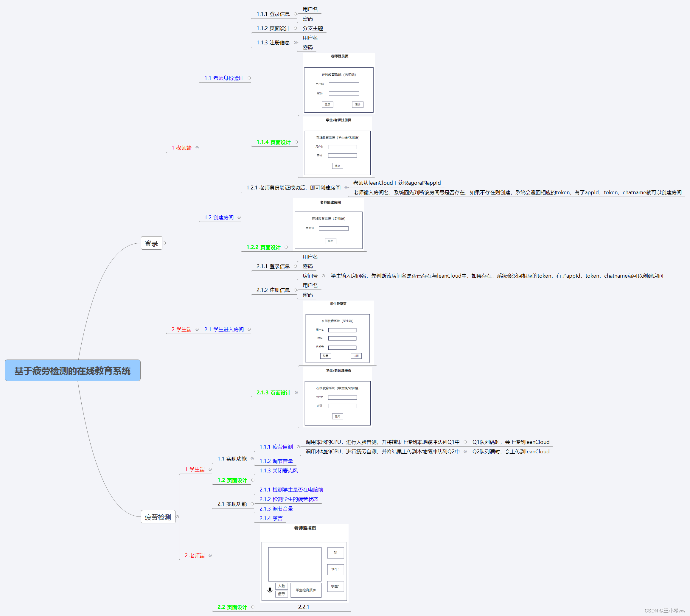This screenshot has width=690, height=616.
Task: Collapse toggle next to 1.2.2 页面设计
Action: pyautogui.click(x=286, y=247)
